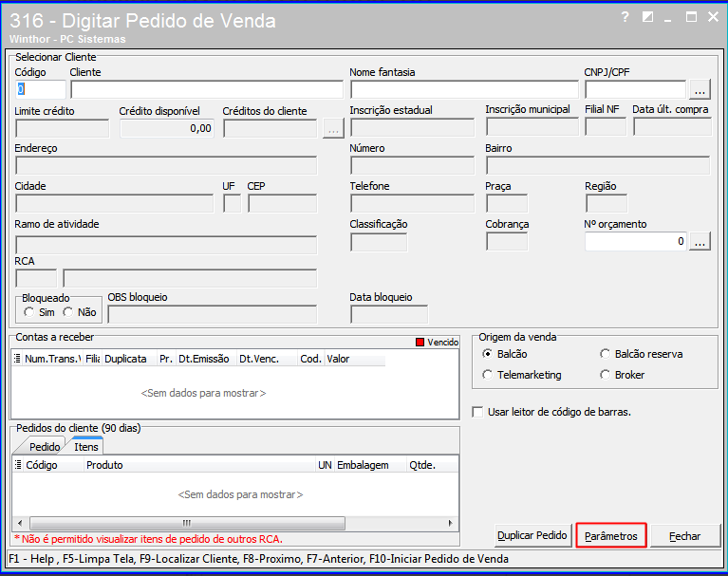
Task: Click horizontal scrollbar right arrow
Action: click(x=450, y=523)
